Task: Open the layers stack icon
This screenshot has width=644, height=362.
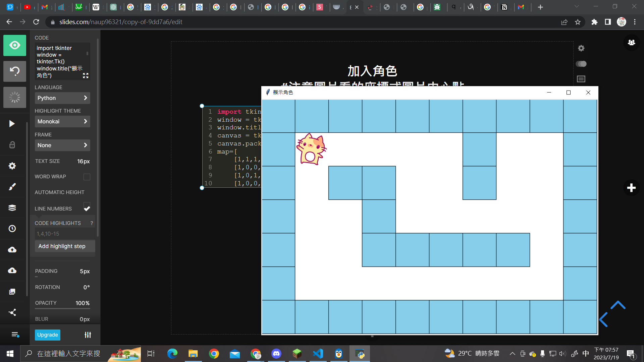Action: click(x=12, y=208)
